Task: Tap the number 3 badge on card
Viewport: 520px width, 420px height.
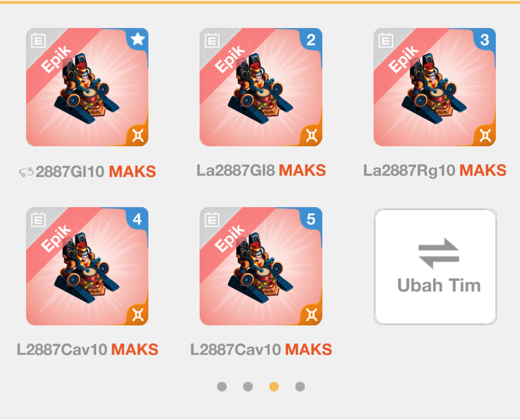Action: point(484,40)
